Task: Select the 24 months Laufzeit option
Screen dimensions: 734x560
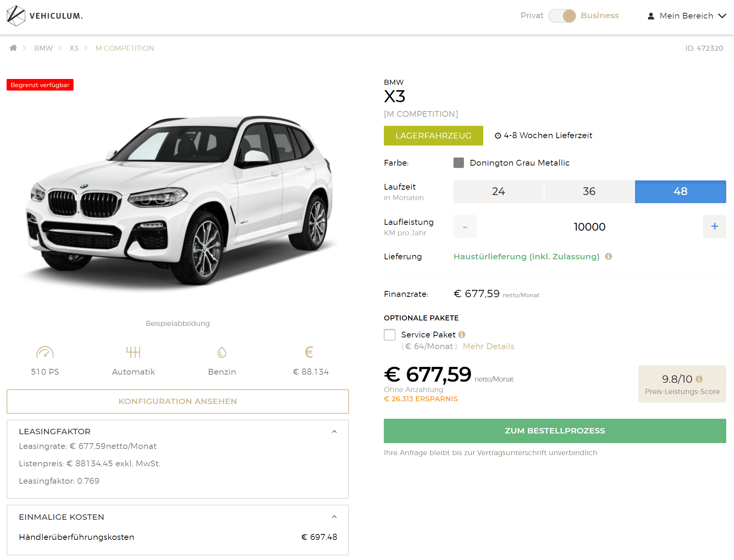Action: pyautogui.click(x=498, y=192)
